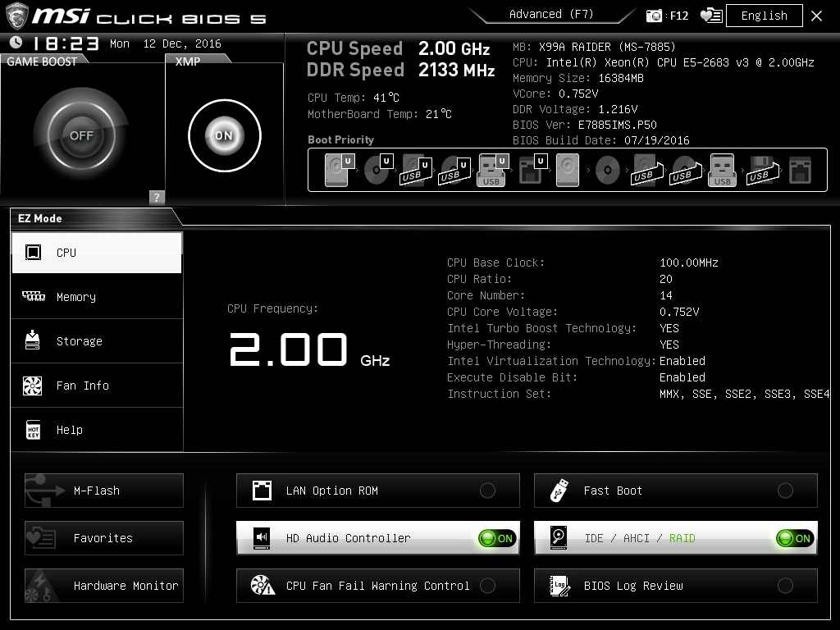Image resolution: width=840 pixels, height=630 pixels.
Task: Open Hardware Monitor
Action: [104, 586]
